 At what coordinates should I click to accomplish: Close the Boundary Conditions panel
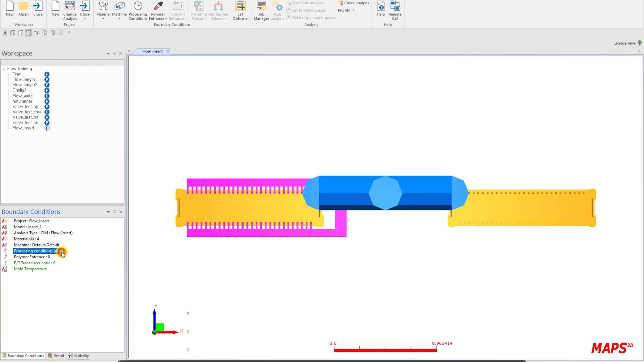120,212
